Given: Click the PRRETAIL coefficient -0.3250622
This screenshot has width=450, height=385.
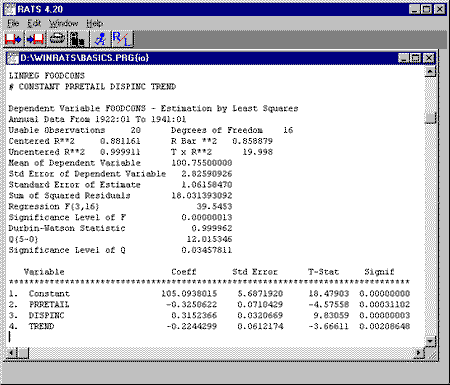Looking at the screenshot, I should [192, 305].
